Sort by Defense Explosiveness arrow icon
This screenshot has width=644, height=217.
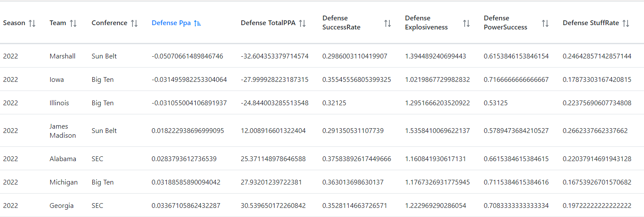click(466, 23)
